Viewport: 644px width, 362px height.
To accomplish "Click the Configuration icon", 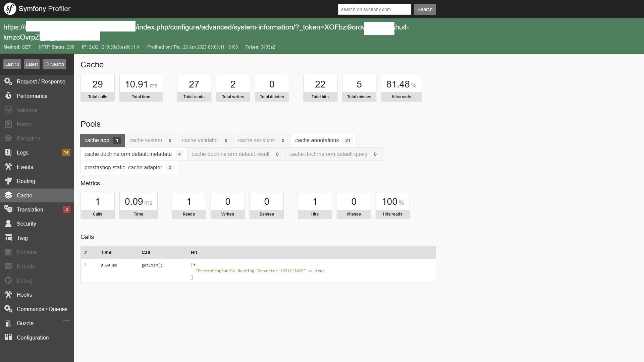I will tap(8, 338).
